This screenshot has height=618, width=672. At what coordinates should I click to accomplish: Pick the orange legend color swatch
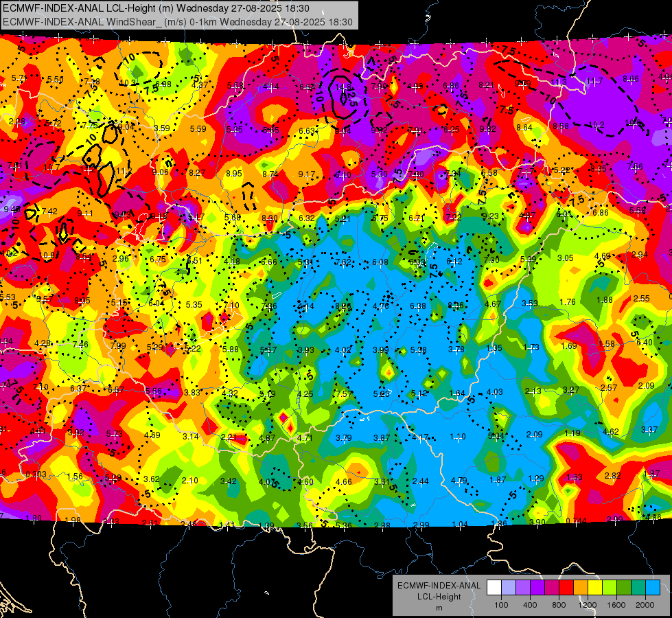(581, 587)
